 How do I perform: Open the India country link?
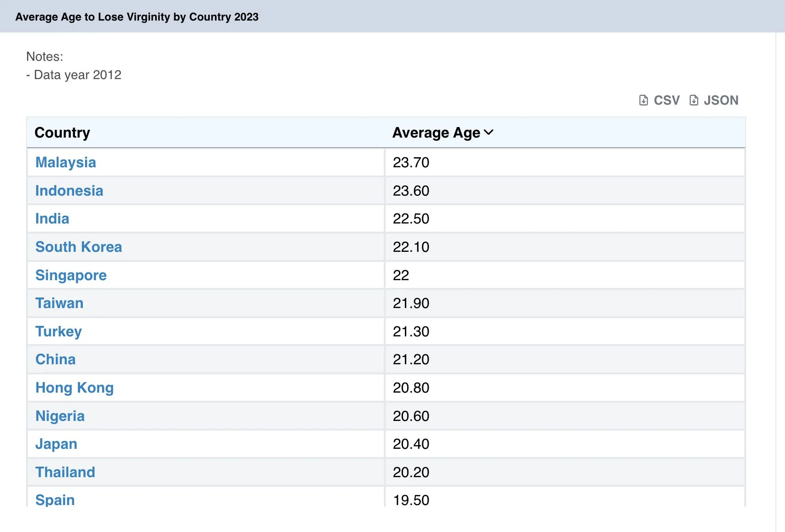[x=52, y=218]
